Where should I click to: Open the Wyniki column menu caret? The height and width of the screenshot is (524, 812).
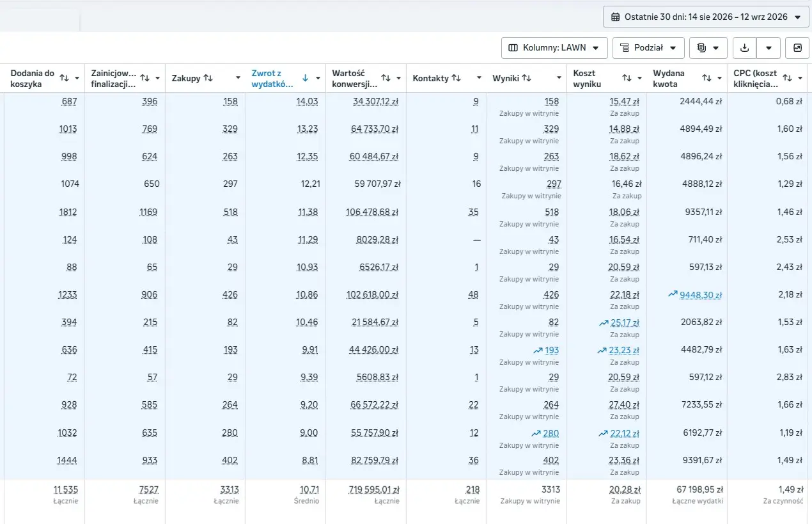pos(559,78)
